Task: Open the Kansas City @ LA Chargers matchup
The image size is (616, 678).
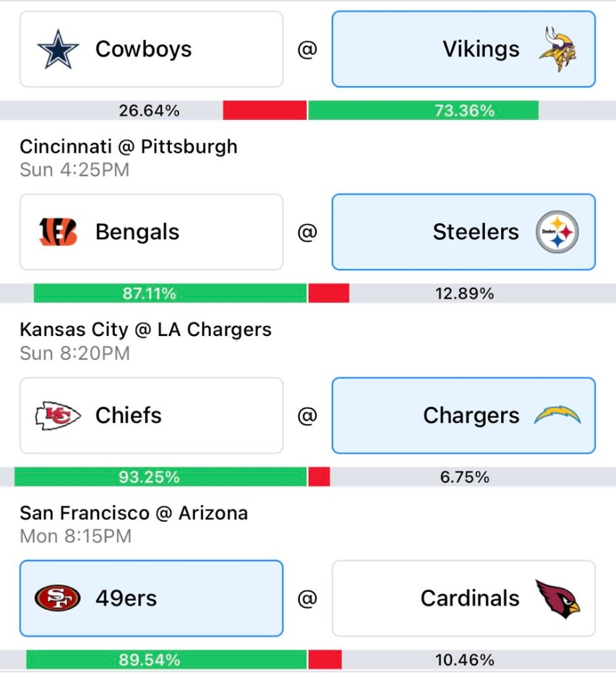Action: point(145,330)
